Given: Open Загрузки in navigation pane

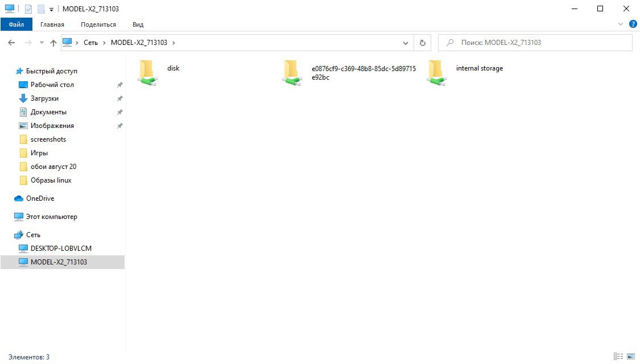Looking at the screenshot, I should (x=44, y=98).
